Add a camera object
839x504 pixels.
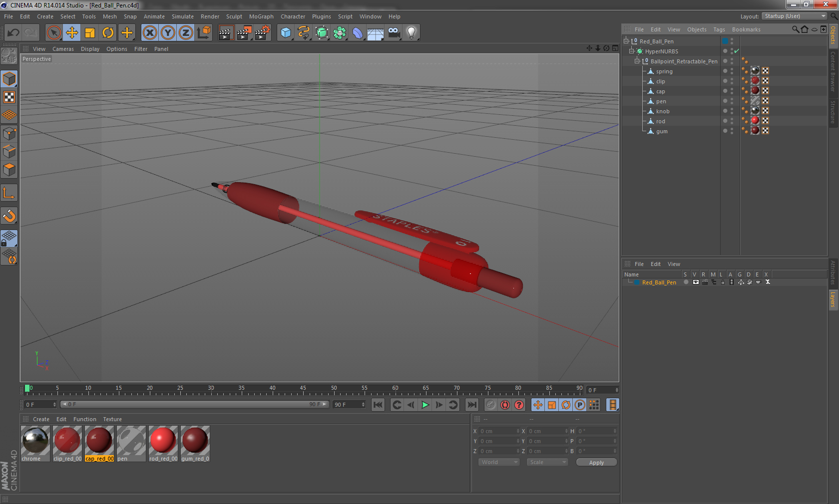tap(394, 33)
